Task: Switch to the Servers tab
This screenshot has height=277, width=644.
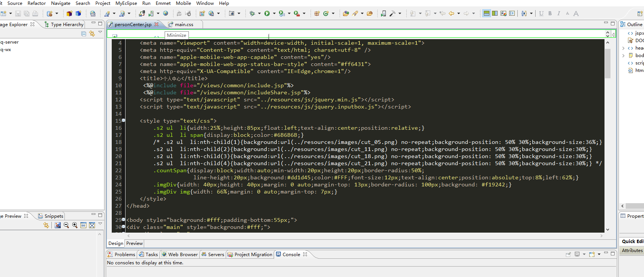Action: 213,254
